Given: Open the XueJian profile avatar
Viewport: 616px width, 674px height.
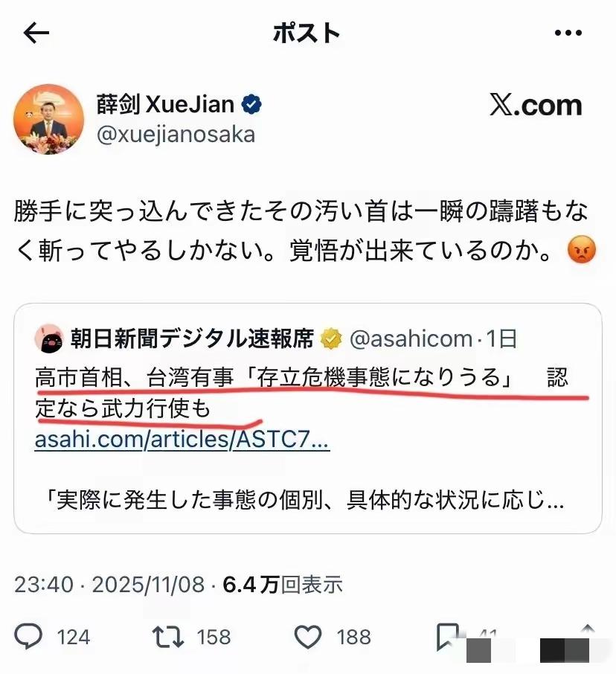Looking at the screenshot, I should [48, 119].
